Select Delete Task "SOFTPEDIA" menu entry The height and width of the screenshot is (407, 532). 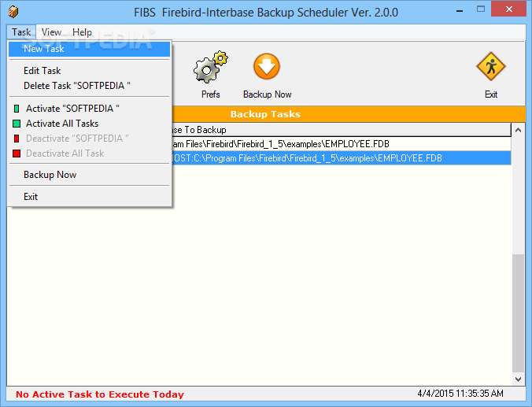click(89, 86)
